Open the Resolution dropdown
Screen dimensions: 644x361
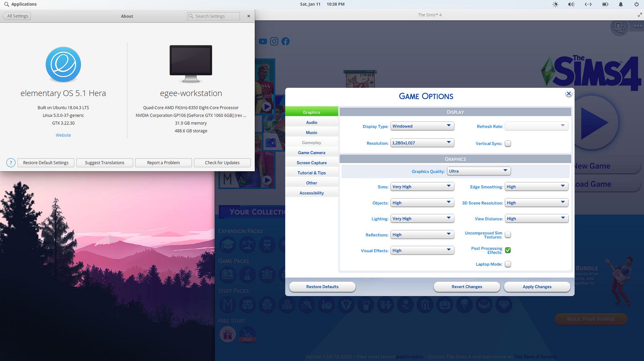click(x=422, y=143)
